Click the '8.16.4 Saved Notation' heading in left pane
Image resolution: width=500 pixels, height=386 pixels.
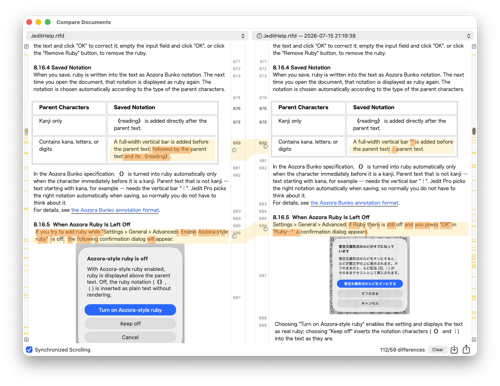pyautogui.click(x=62, y=67)
